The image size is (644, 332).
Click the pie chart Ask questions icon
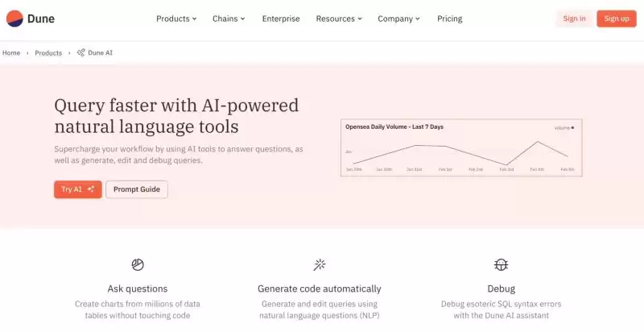pos(138,264)
